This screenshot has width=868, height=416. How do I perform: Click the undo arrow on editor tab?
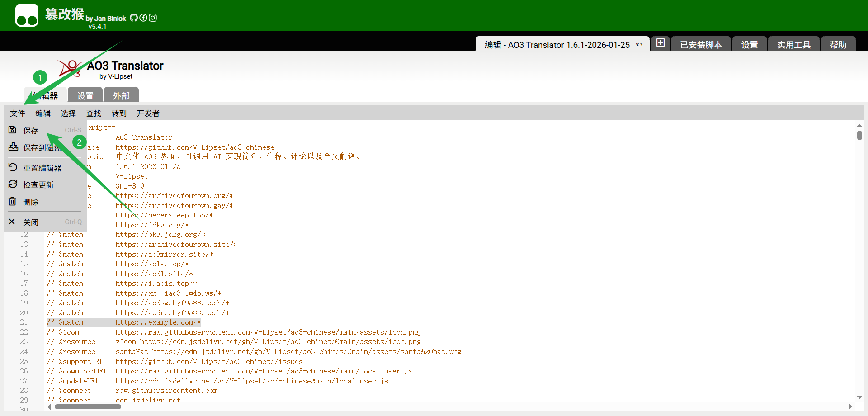point(639,45)
